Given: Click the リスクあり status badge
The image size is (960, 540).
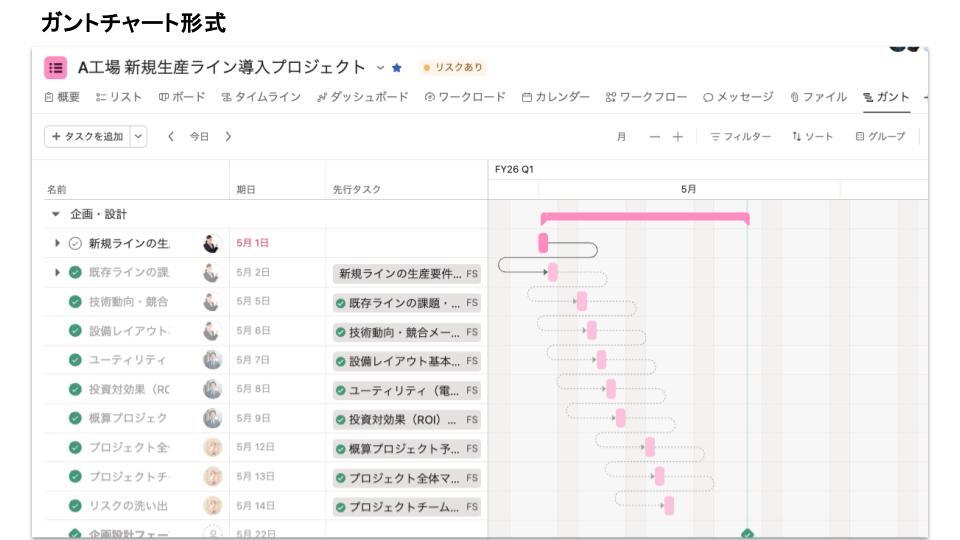Looking at the screenshot, I should (453, 68).
